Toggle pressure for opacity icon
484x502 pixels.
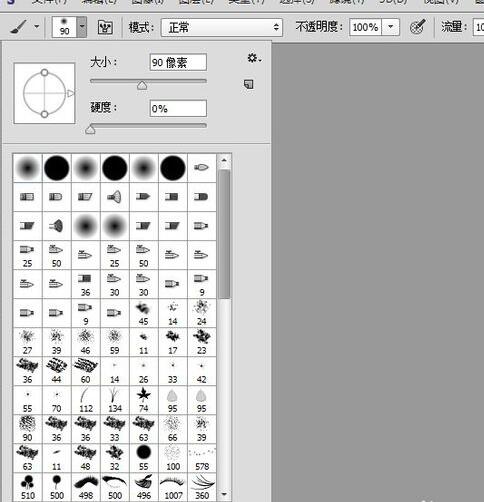click(x=418, y=27)
